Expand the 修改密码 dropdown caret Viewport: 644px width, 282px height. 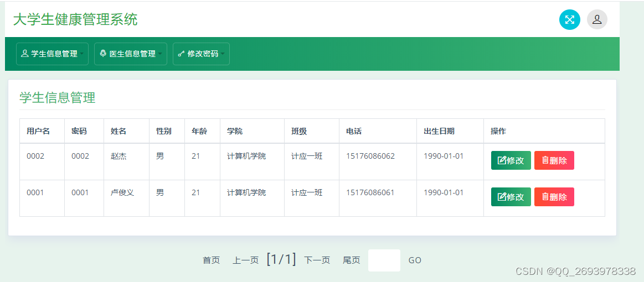223,54
